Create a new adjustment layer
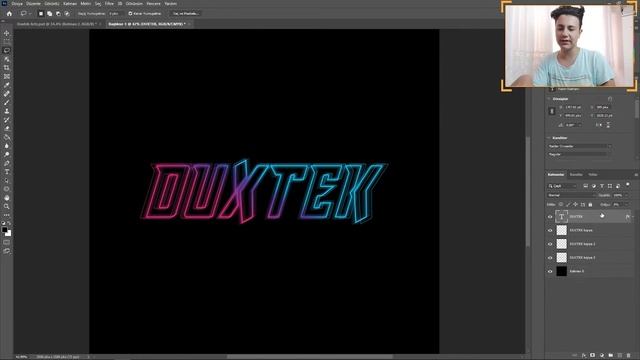This screenshot has width=640, height=360. click(x=602, y=356)
